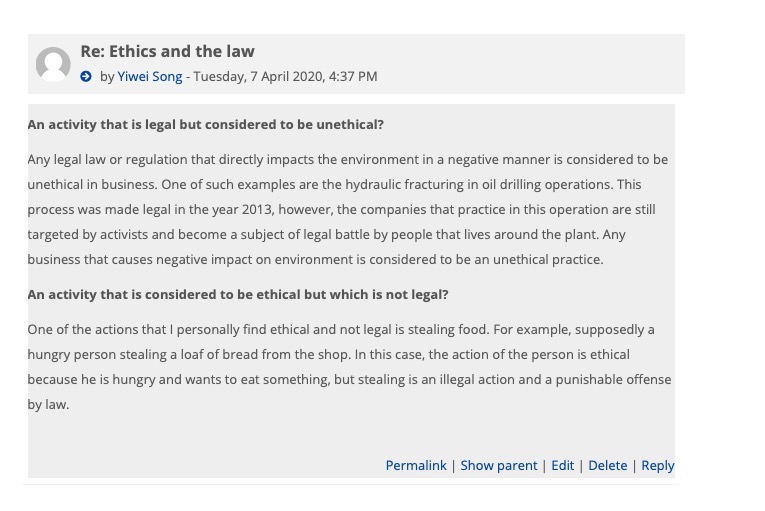765x511 pixels.
Task: Edit this forum post
Action: click(x=563, y=465)
